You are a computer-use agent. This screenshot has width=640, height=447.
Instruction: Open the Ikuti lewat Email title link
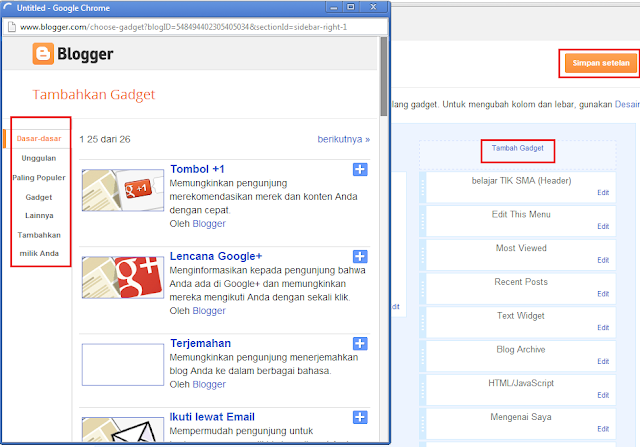coord(212,417)
